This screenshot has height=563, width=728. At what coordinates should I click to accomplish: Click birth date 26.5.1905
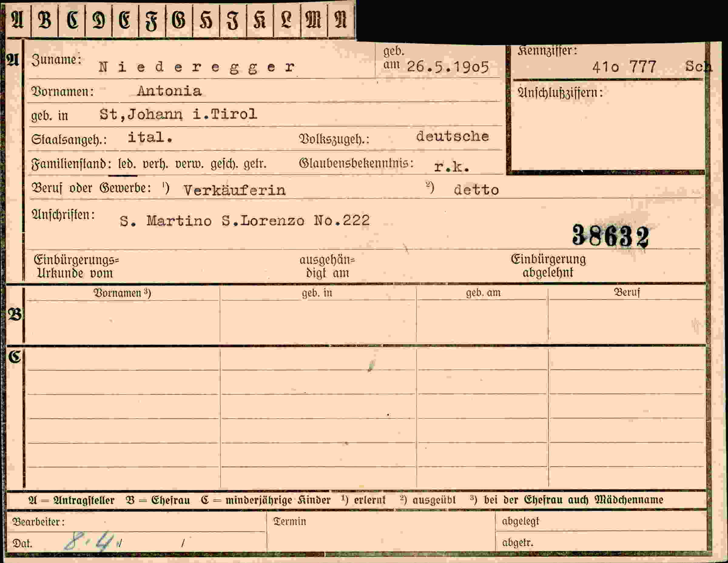pos(448,67)
